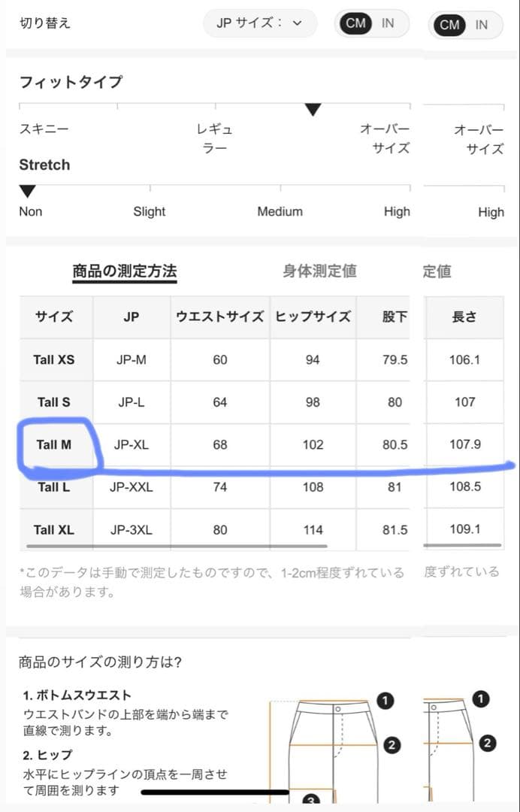Click the Stretch level triangle marker at Non
Viewport: 520px width, 812px height.
(27, 191)
